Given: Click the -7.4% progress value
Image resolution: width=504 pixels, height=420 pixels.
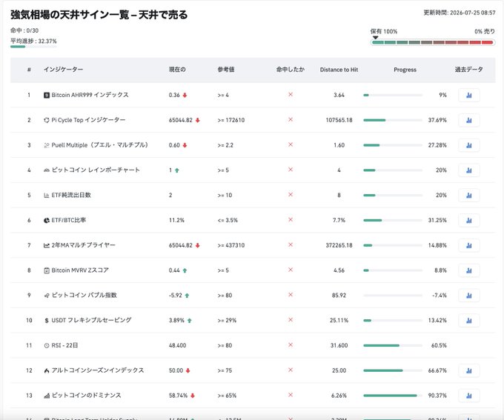Looking at the screenshot, I should pos(440,296).
